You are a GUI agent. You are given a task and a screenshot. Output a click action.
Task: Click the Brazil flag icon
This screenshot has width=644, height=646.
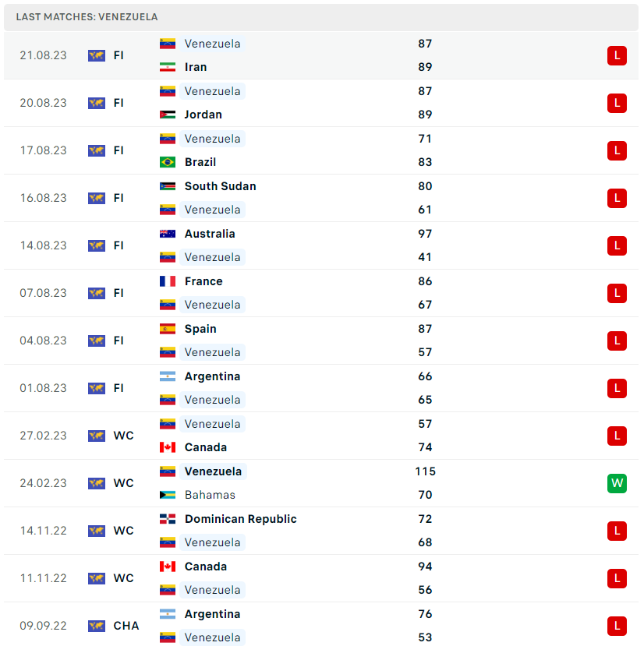point(168,162)
